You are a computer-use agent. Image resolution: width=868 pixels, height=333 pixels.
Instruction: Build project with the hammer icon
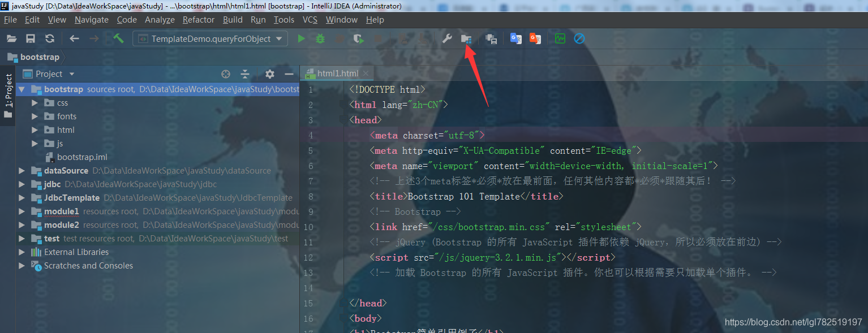point(118,38)
